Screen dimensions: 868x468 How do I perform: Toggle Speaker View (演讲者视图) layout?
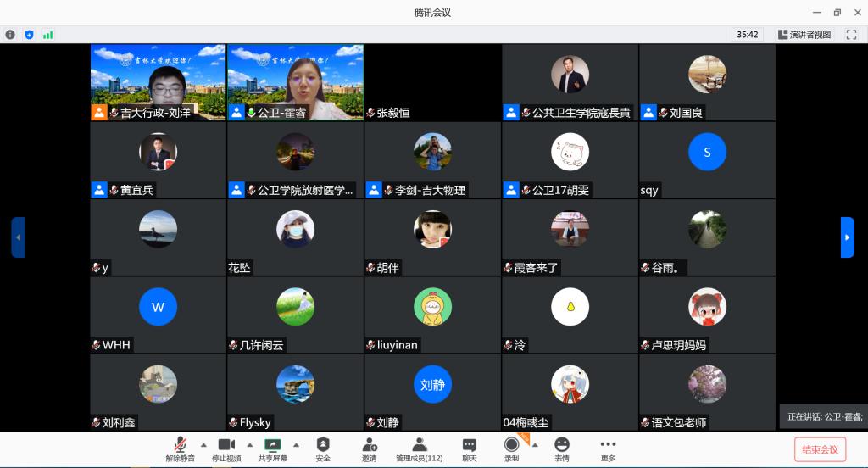[804, 35]
